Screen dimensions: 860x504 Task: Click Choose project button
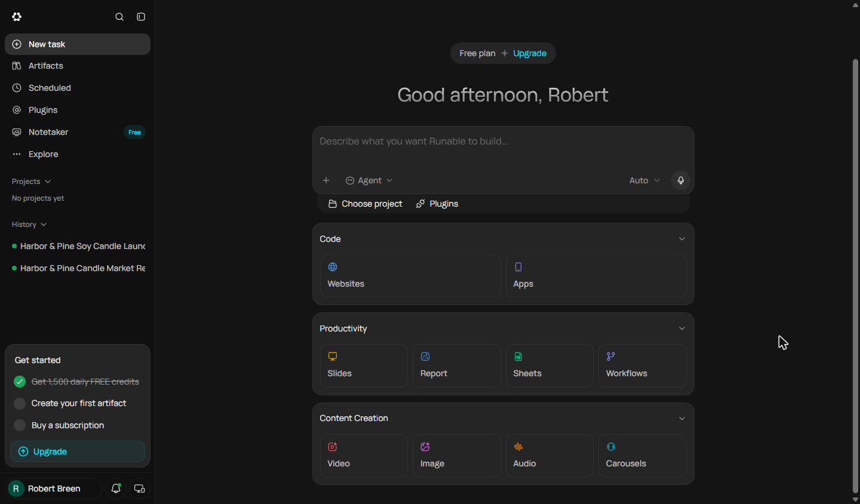[x=365, y=204]
